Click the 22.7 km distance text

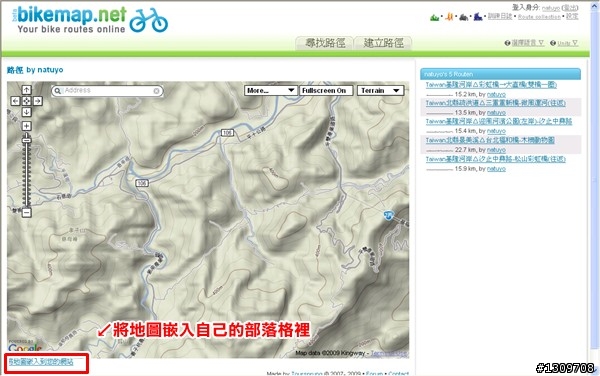(x=465, y=150)
